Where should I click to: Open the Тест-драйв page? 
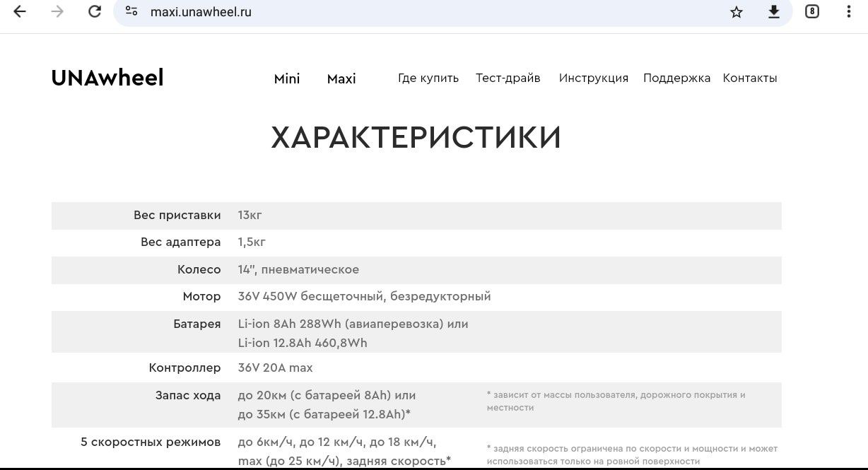[508, 78]
